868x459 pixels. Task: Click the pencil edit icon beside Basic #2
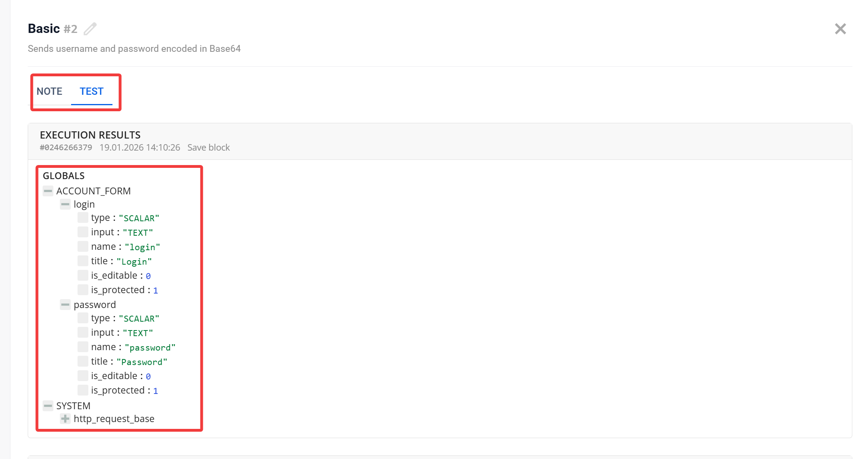pos(90,29)
